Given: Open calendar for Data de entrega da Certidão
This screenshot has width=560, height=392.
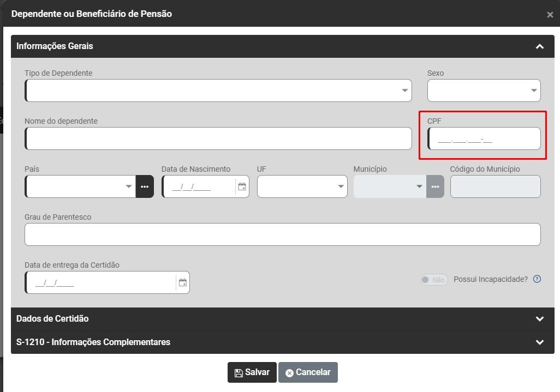Looking at the screenshot, I should pyautogui.click(x=183, y=282).
